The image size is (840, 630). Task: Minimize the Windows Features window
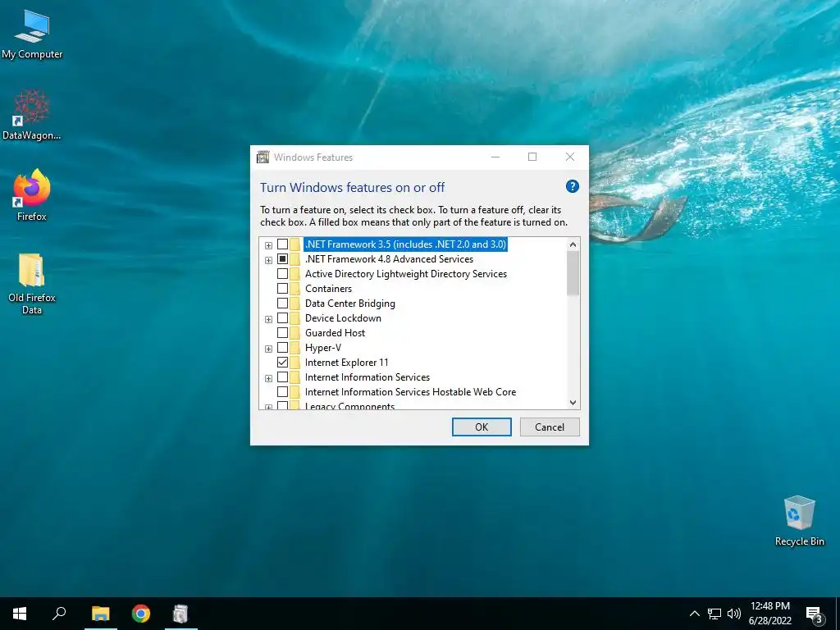tap(495, 157)
